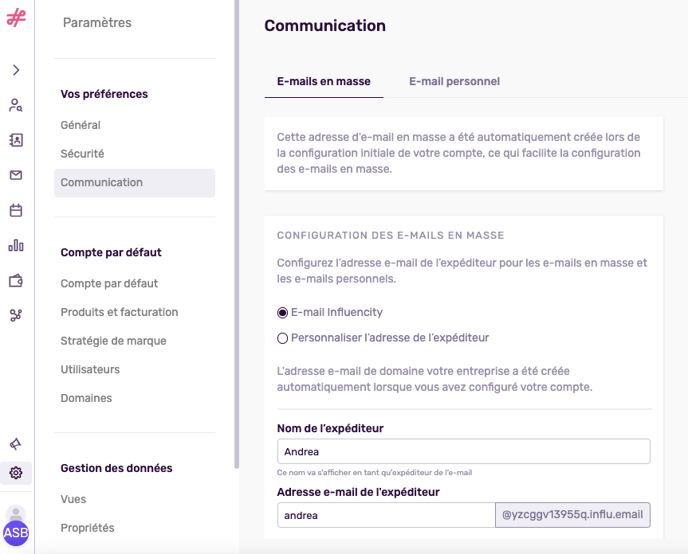
Task: Go to Produits et facturation
Action: 119,312
